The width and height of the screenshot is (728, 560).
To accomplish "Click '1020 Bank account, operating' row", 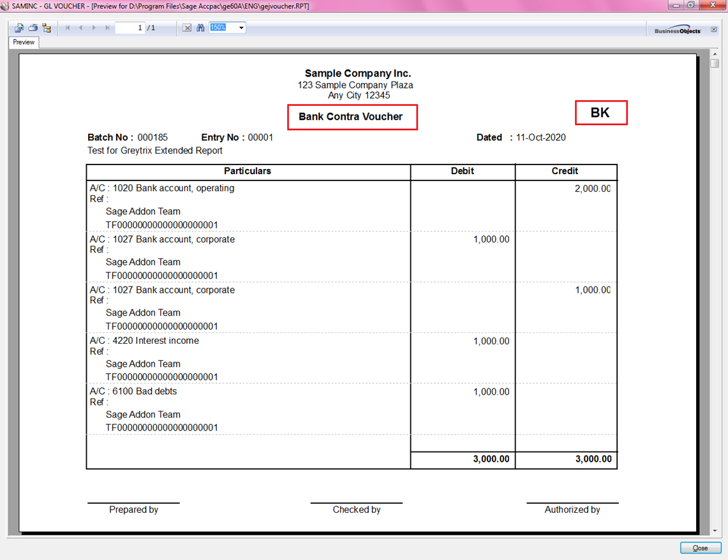I will (162, 188).
